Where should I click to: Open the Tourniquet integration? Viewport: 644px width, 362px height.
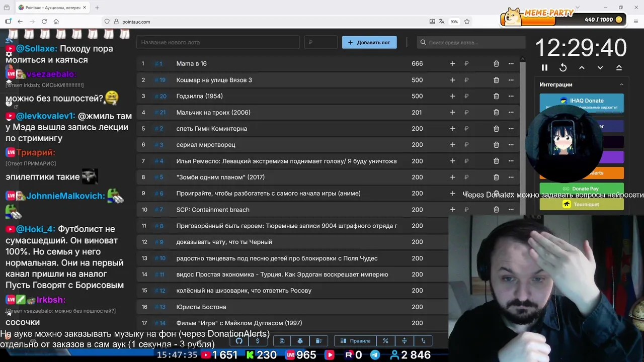582,204
